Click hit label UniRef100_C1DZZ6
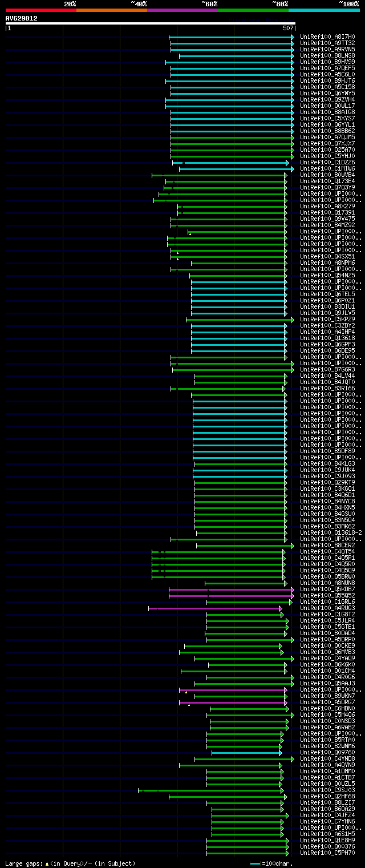 327,163
